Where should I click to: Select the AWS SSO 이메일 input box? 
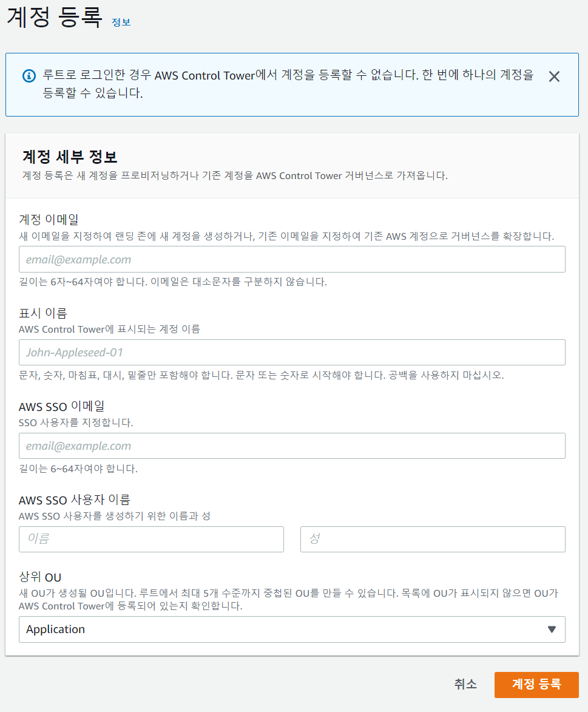pyautogui.click(x=292, y=446)
